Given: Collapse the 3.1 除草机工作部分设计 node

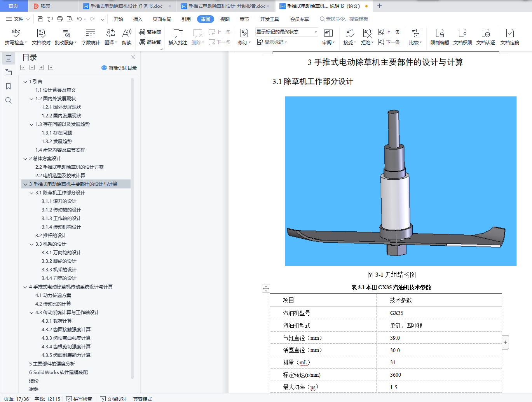Looking at the screenshot, I should click(x=31, y=193).
